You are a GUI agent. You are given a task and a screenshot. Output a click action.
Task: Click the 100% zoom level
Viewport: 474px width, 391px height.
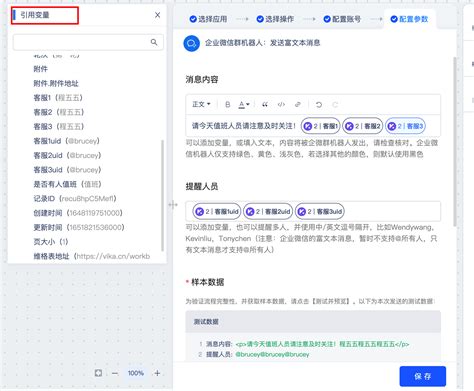click(136, 373)
